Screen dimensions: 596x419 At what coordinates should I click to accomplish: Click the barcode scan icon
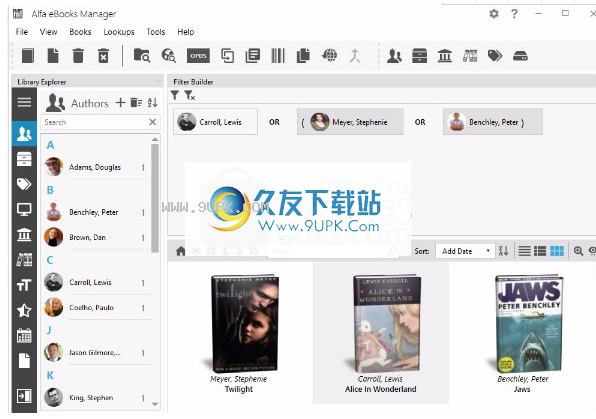coord(278,56)
